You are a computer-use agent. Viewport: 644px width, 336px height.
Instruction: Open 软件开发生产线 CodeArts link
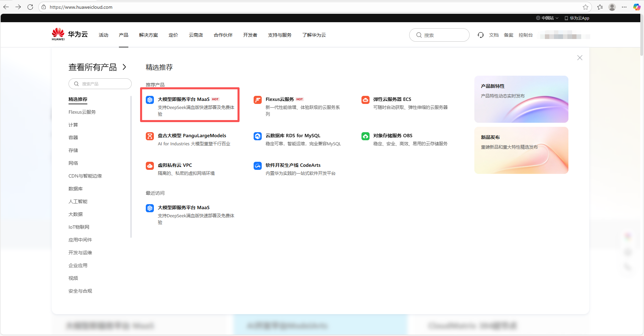point(293,165)
